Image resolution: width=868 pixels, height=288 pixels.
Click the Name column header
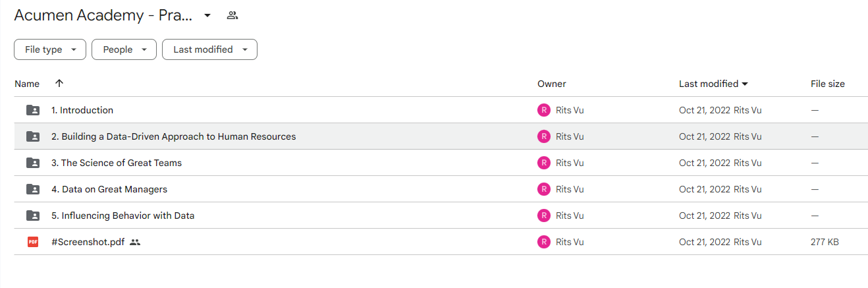tap(27, 84)
